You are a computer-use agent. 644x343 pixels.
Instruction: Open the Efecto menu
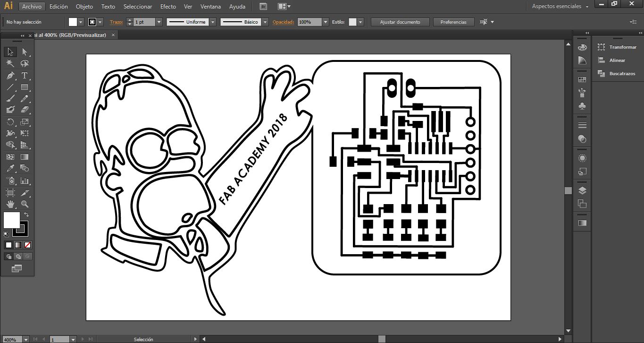168,7
